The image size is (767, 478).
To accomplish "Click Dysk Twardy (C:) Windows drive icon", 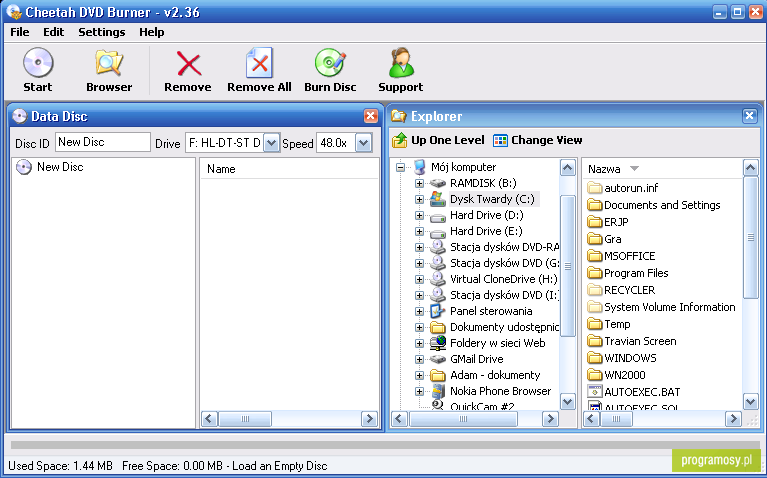I will [438, 199].
